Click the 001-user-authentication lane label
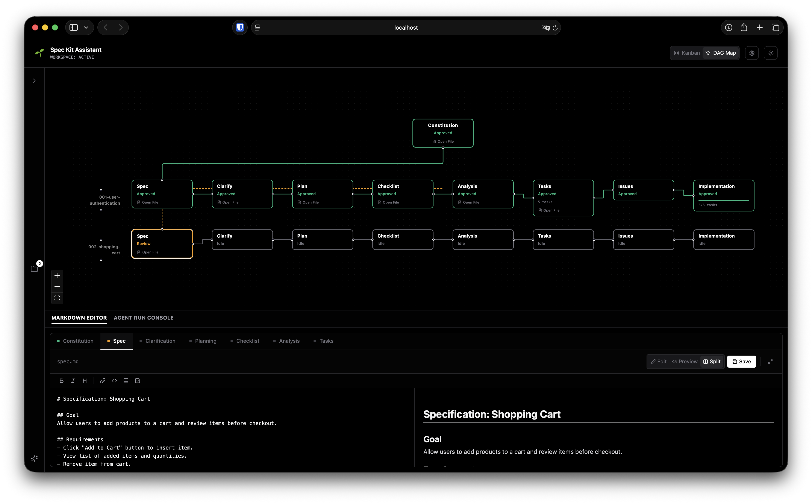 [105, 200]
